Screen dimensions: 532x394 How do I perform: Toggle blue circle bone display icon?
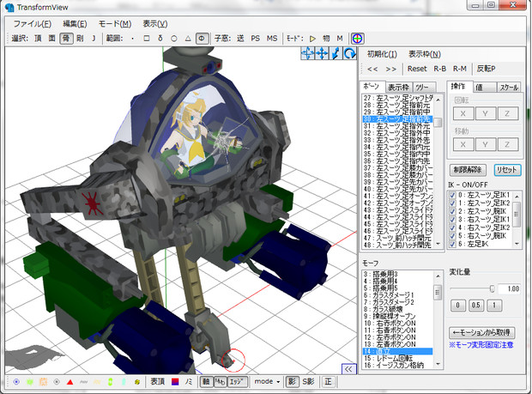[16, 382]
